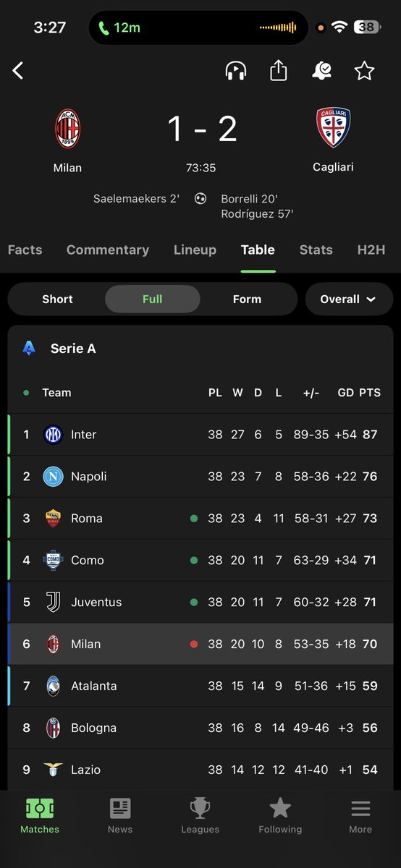Toggle match notifications bell icon
Viewport: 401px width, 868px height.
tap(321, 70)
